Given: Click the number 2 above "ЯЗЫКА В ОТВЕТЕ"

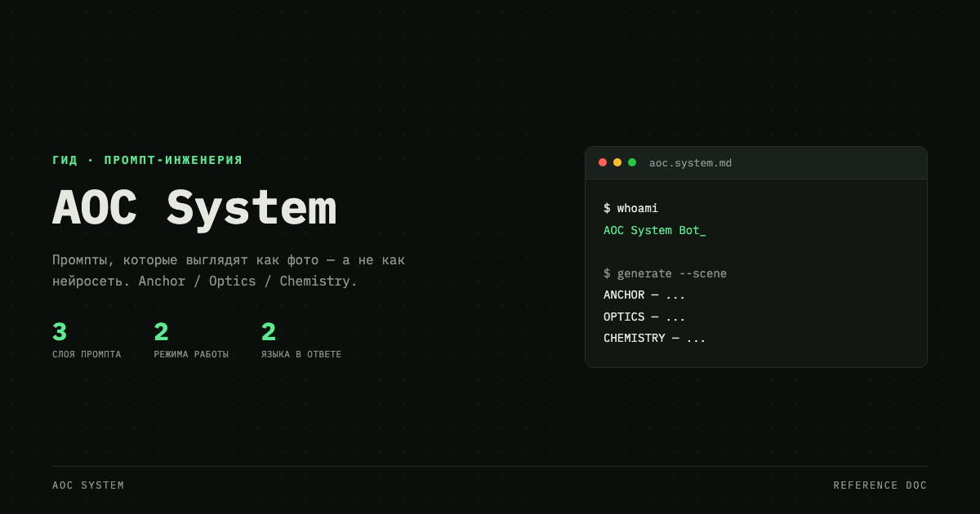Looking at the screenshot, I should pos(269,332).
